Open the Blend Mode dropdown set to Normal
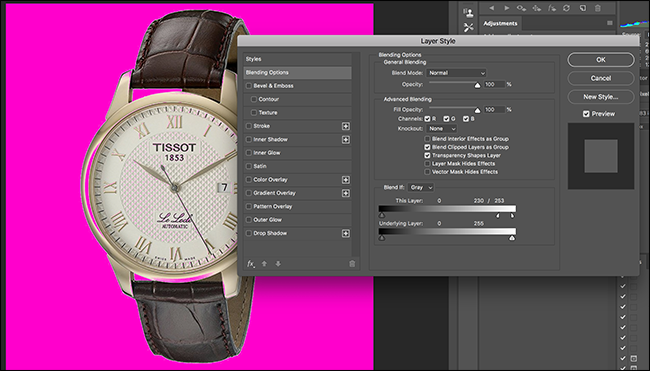Screen dimensions: 650x371 pos(456,73)
